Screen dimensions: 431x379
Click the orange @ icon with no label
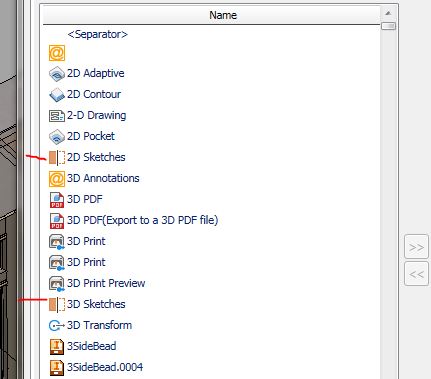(x=57, y=53)
